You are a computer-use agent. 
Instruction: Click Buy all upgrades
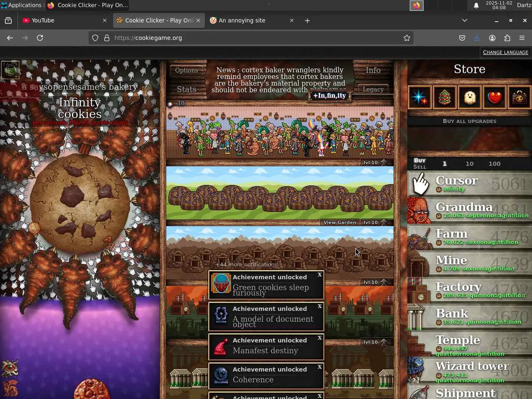pyautogui.click(x=470, y=121)
